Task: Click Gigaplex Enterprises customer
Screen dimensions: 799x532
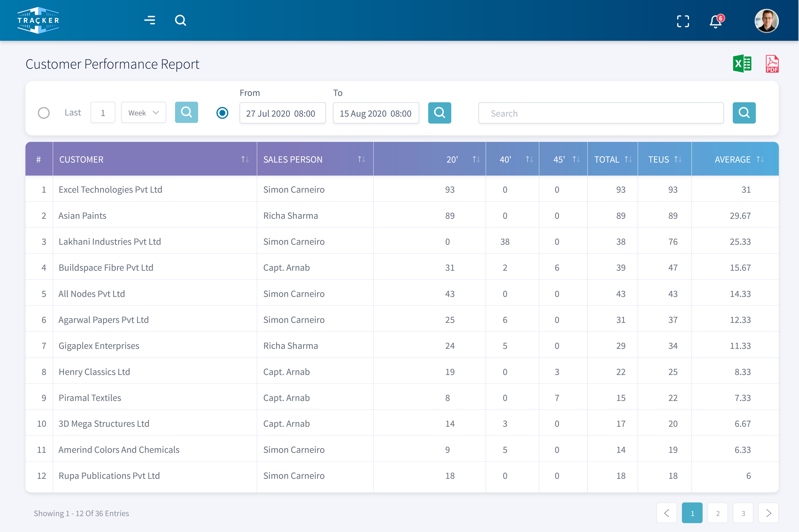Action: pyautogui.click(x=99, y=346)
